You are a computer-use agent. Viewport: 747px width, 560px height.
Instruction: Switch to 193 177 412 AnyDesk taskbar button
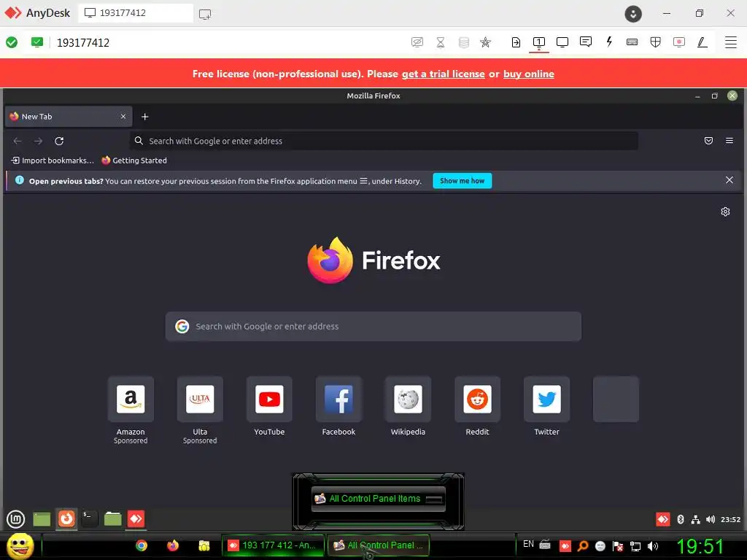point(273,545)
